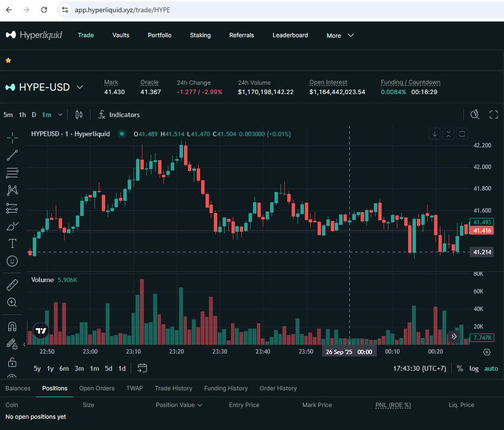The width and height of the screenshot is (504, 430).
Task: Open the forecasting and measurement tools
Action: [x=12, y=208]
